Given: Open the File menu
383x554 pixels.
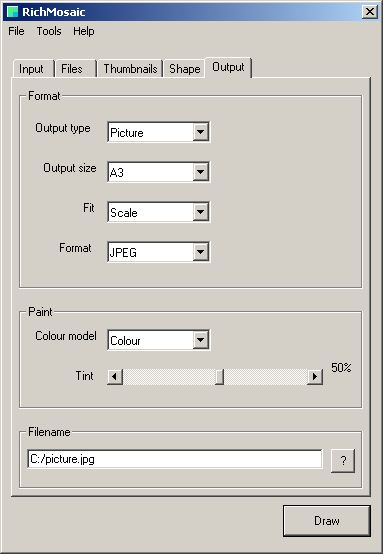Looking at the screenshot, I should pyautogui.click(x=16, y=31).
